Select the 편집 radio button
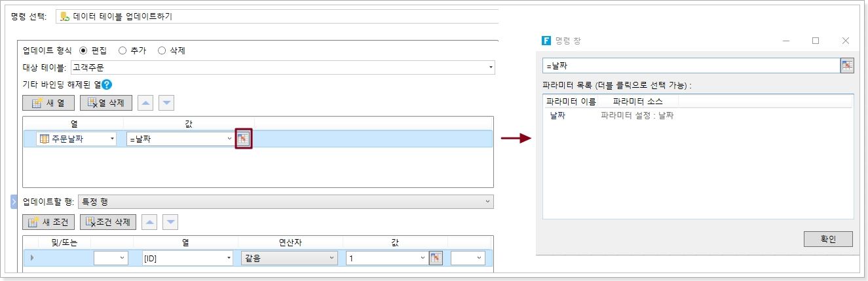Screen dimensions: 868x281 click(x=83, y=50)
